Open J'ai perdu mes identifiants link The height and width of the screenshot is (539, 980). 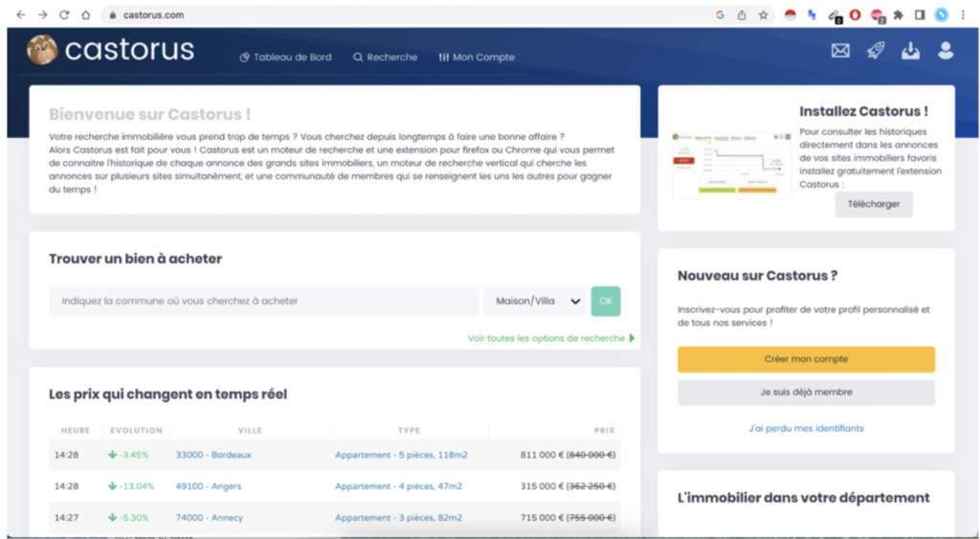[806, 428]
